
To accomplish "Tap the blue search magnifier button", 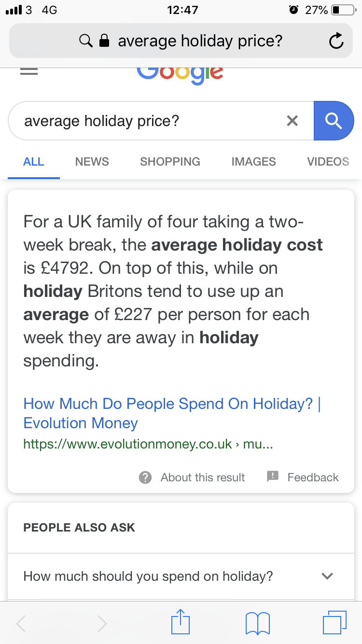I will [334, 121].
